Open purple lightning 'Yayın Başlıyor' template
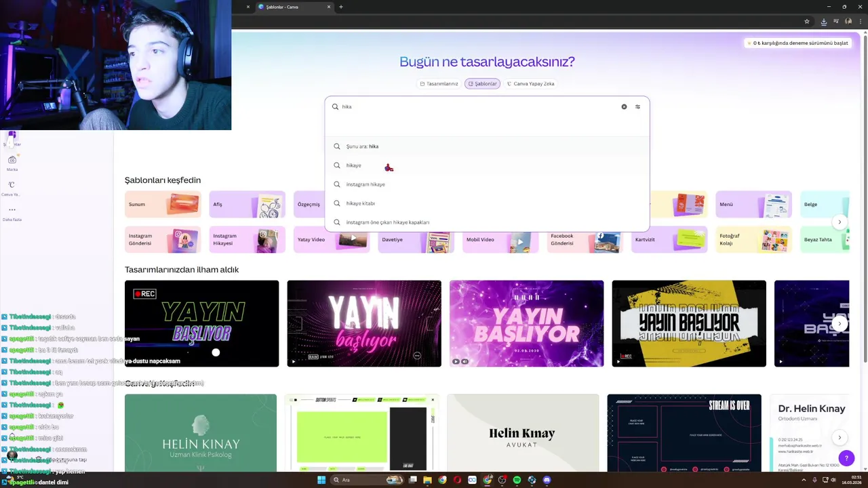Screen dimensions: 868x488 (526, 323)
